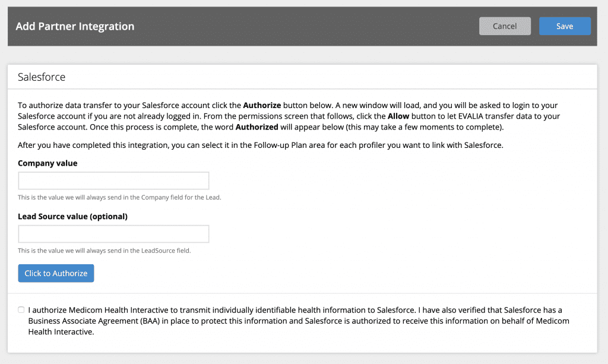Click the Add Partner Integration title
Viewport: 608px width, 364px height.
[75, 26]
